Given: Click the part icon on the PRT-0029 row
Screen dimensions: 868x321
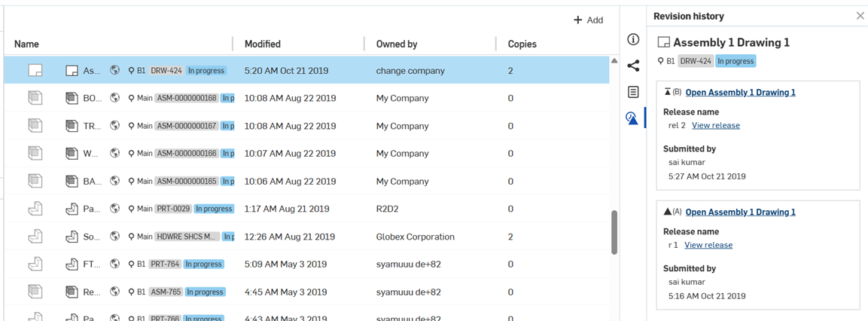Looking at the screenshot, I should (72, 209).
